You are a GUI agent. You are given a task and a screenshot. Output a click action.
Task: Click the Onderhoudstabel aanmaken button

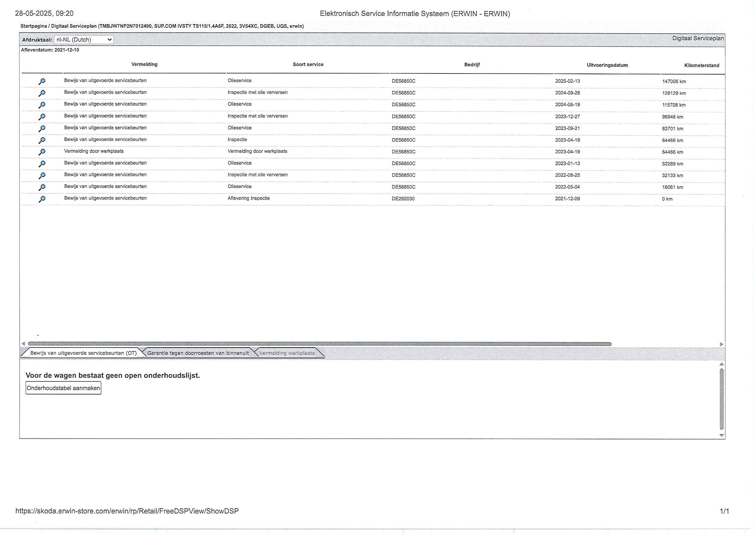click(x=63, y=388)
